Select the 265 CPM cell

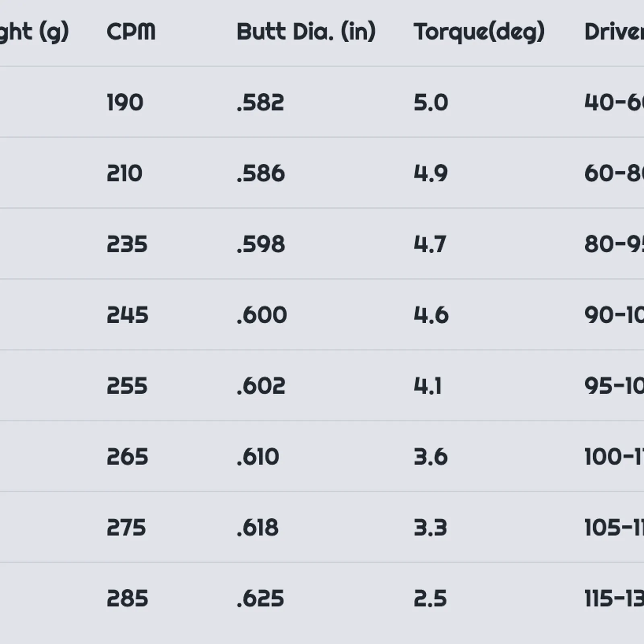click(127, 457)
